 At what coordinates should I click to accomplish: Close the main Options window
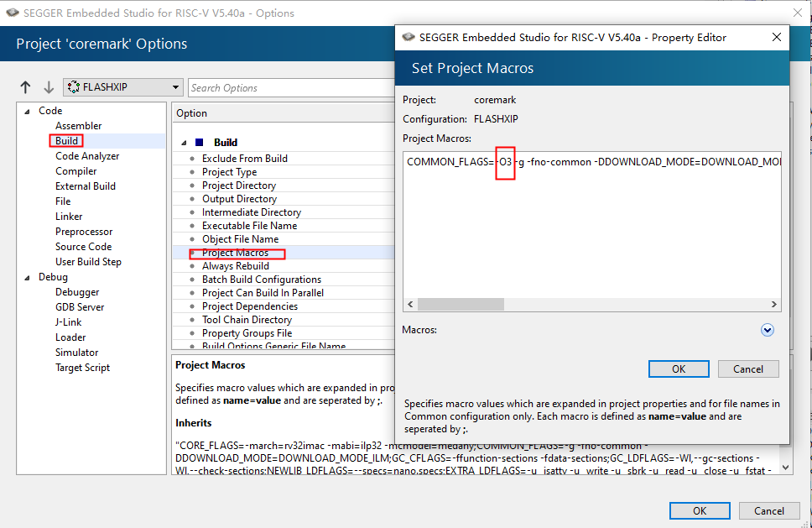click(798, 13)
